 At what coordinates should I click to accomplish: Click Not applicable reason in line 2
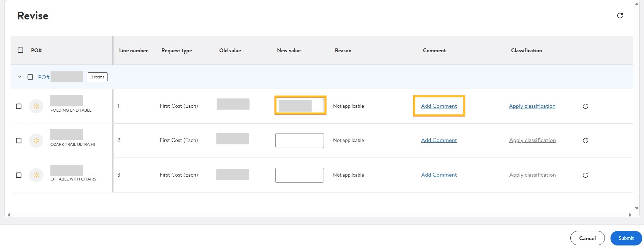click(x=349, y=140)
